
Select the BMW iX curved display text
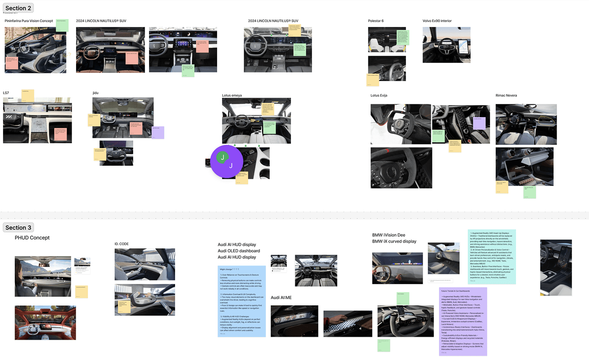pyautogui.click(x=394, y=241)
